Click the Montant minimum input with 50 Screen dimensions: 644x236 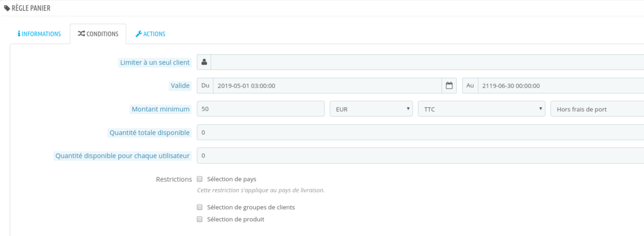click(x=261, y=109)
